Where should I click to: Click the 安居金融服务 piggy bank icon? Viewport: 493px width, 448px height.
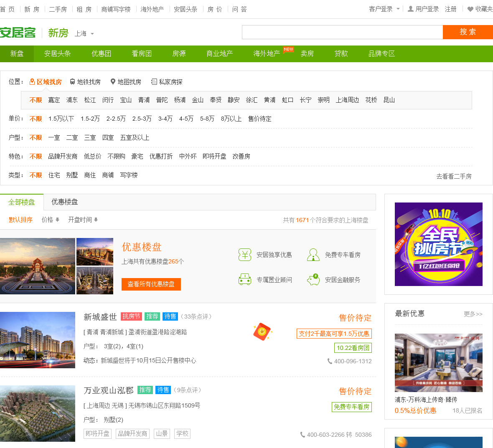pos(313,279)
